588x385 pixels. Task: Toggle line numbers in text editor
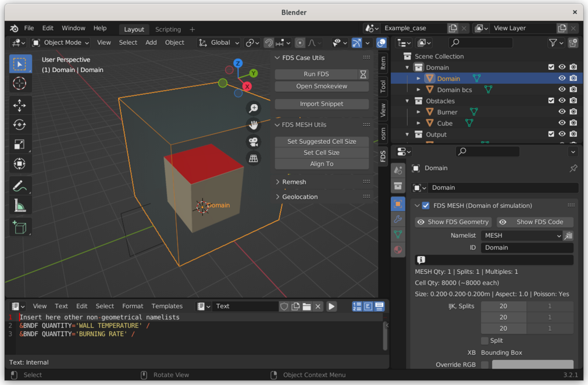point(357,306)
